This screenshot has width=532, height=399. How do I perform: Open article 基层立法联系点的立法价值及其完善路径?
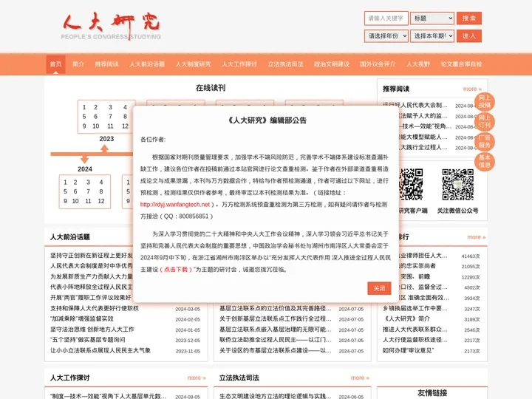276,308
